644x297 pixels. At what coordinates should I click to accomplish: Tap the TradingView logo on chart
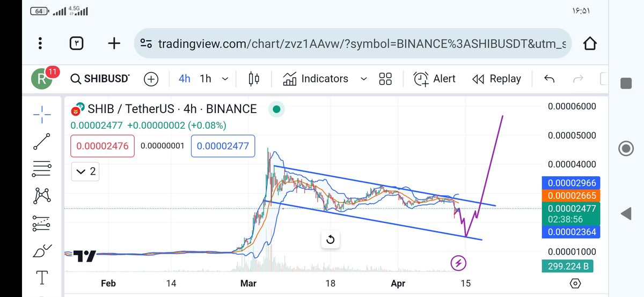(84, 256)
